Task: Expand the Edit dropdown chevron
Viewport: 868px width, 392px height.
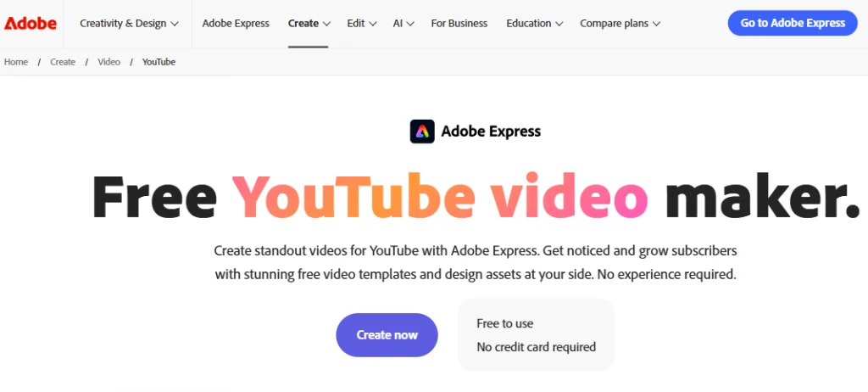Action: tap(373, 24)
